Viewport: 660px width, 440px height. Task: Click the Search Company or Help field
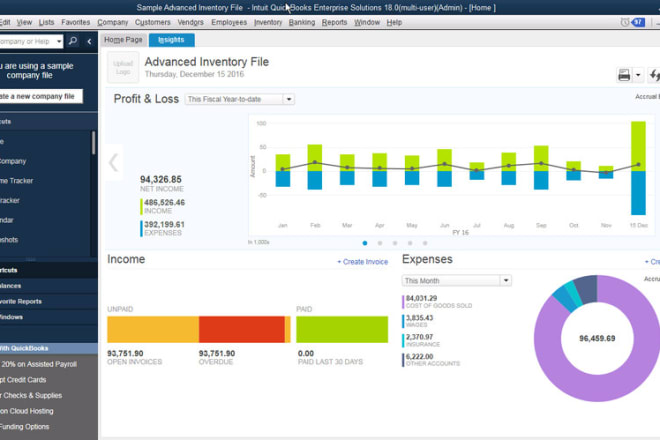pyautogui.click(x=27, y=41)
